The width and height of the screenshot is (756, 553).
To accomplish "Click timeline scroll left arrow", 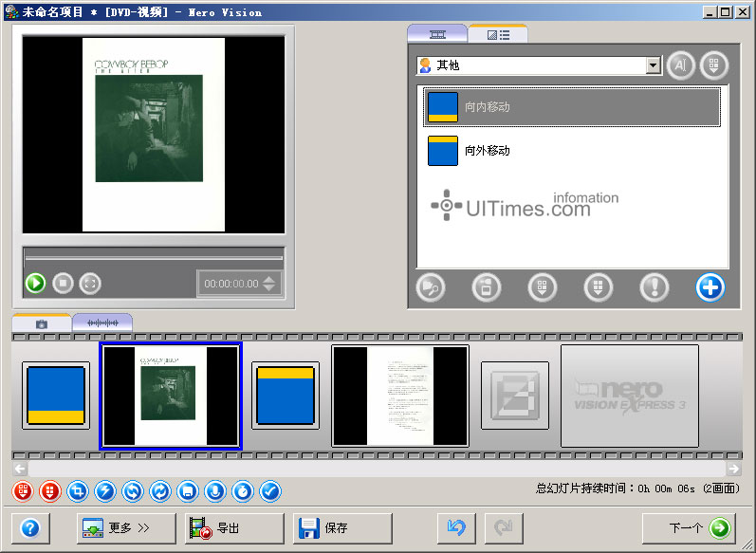I will [x=20, y=469].
